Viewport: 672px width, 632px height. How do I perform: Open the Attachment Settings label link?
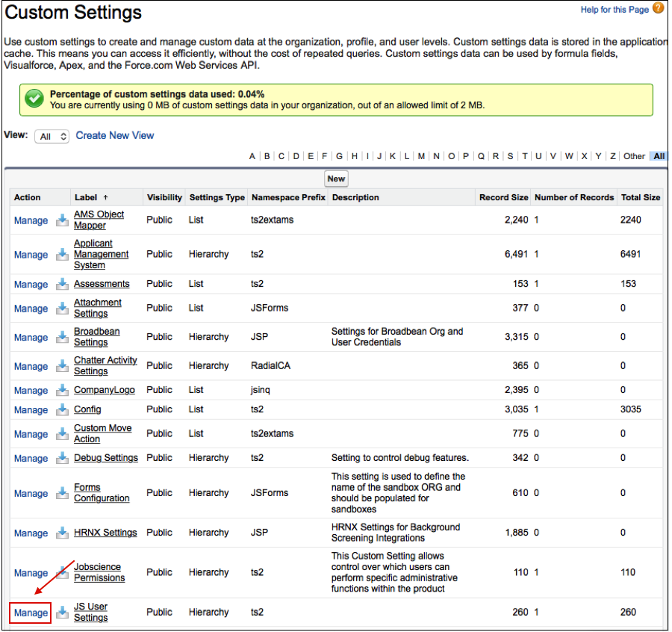tap(98, 308)
